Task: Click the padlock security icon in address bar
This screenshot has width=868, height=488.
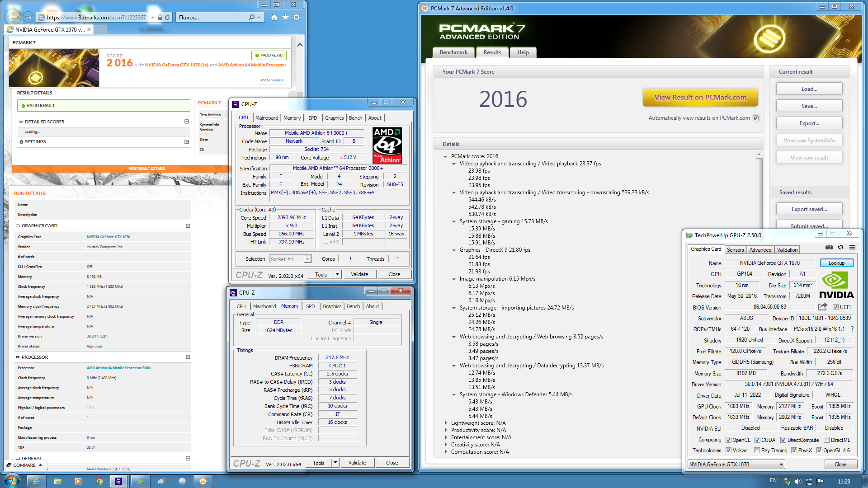Action: pyautogui.click(x=160, y=17)
